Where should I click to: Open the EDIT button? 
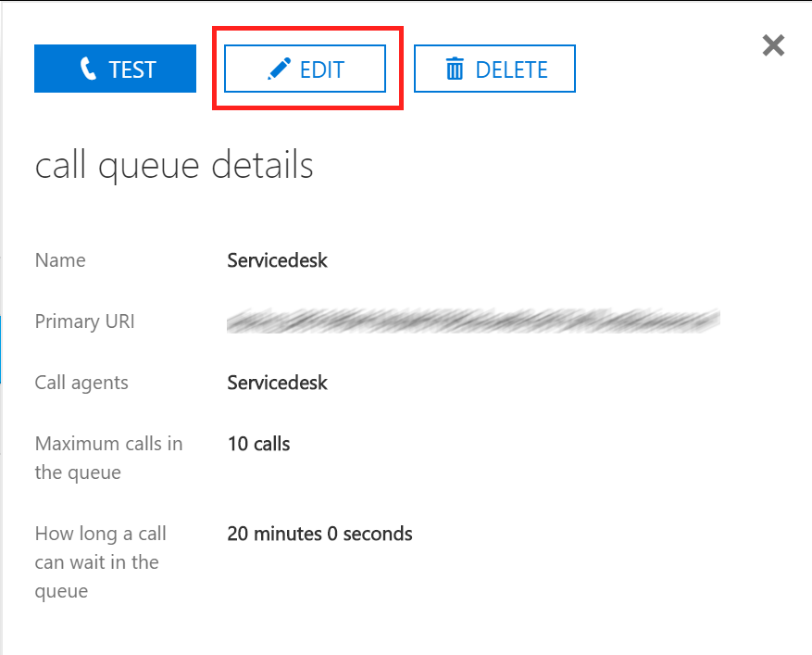[305, 69]
